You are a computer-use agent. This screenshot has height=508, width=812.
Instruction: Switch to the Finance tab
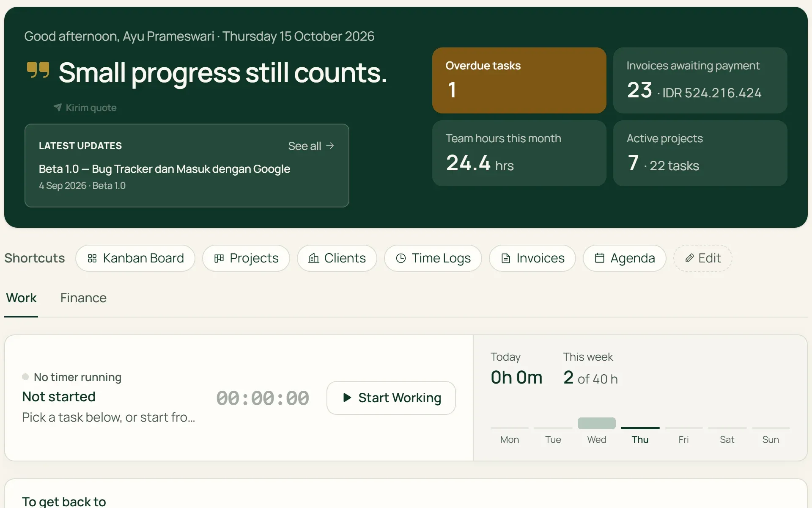pyautogui.click(x=83, y=298)
